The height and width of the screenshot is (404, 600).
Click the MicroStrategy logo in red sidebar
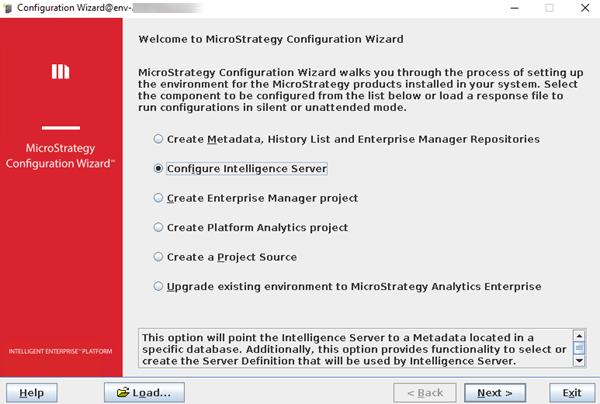(x=60, y=72)
